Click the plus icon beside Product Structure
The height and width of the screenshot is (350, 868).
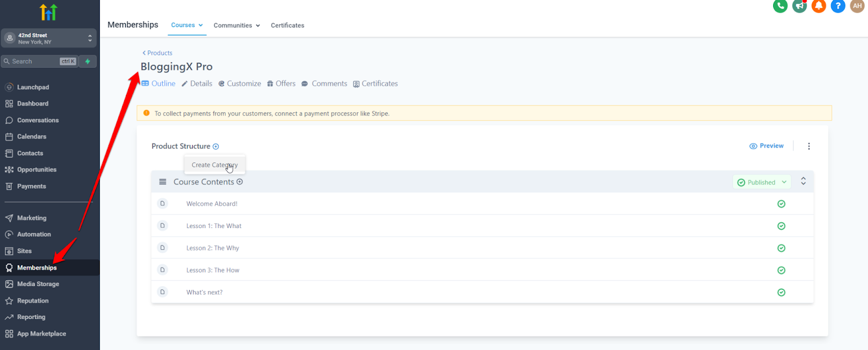[216, 146]
